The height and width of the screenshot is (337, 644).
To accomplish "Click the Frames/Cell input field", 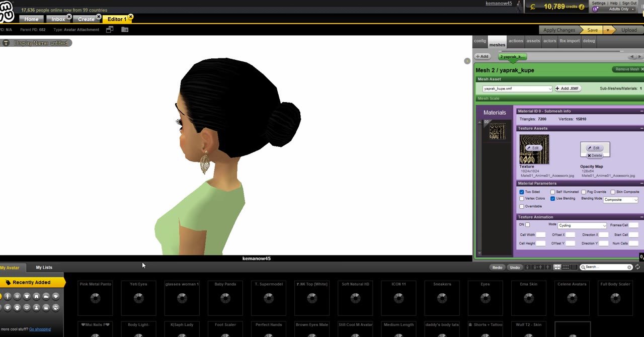I will click(633, 225).
